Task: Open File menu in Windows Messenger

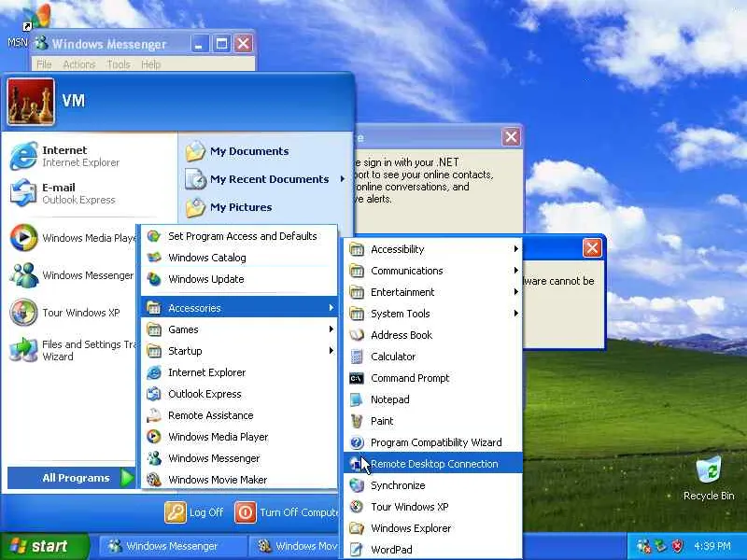Action: pos(44,64)
